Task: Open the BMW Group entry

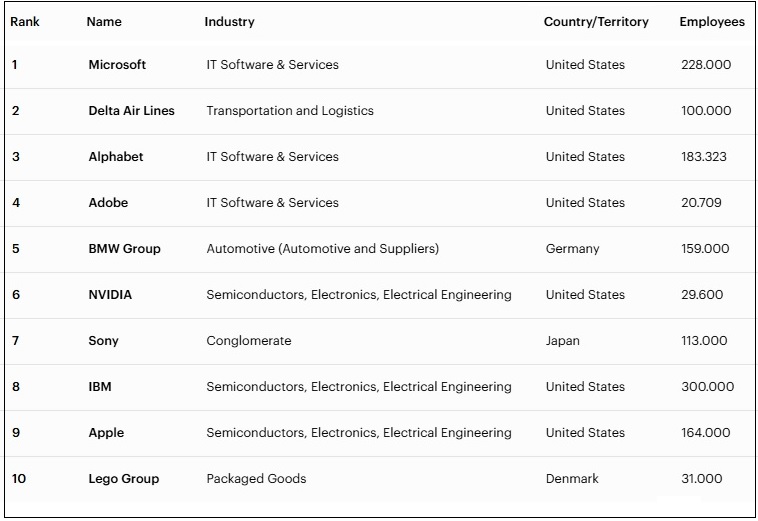Action: pyautogui.click(x=124, y=249)
